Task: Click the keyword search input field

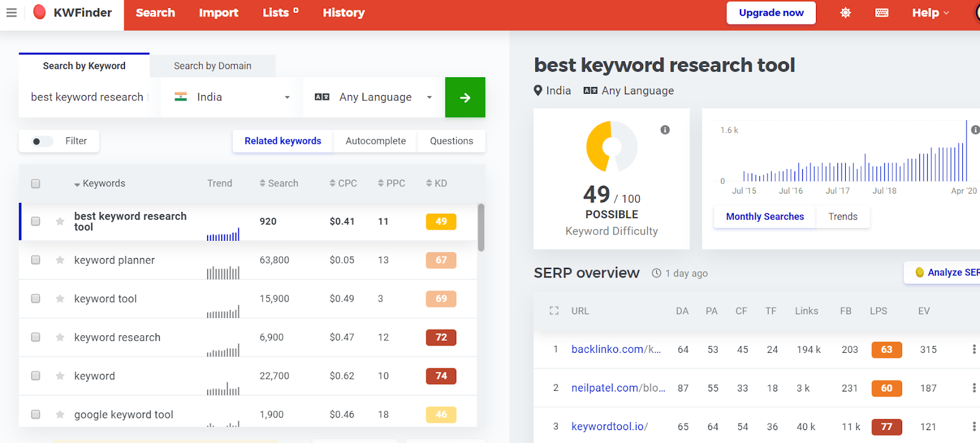Action: [x=90, y=97]
